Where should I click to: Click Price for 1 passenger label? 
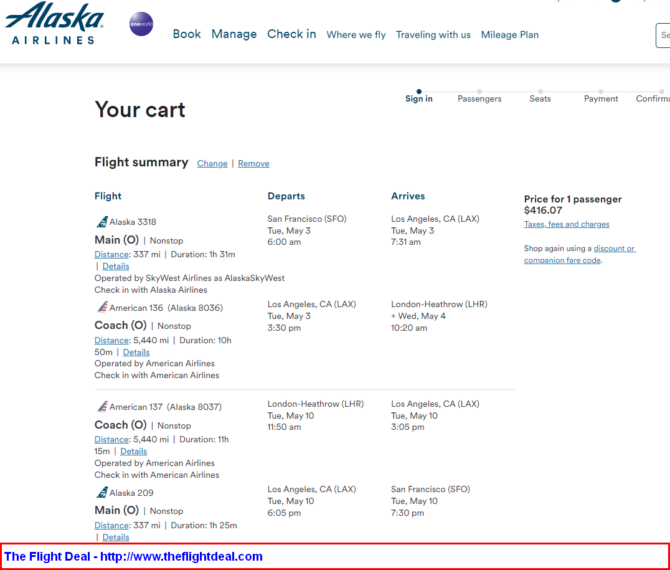click(x=573, y=199)
